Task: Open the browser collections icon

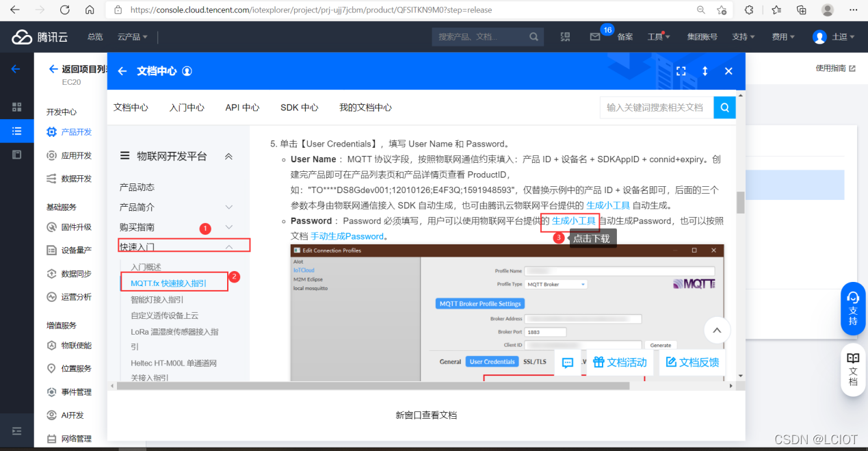Action: tap(802, 10)
